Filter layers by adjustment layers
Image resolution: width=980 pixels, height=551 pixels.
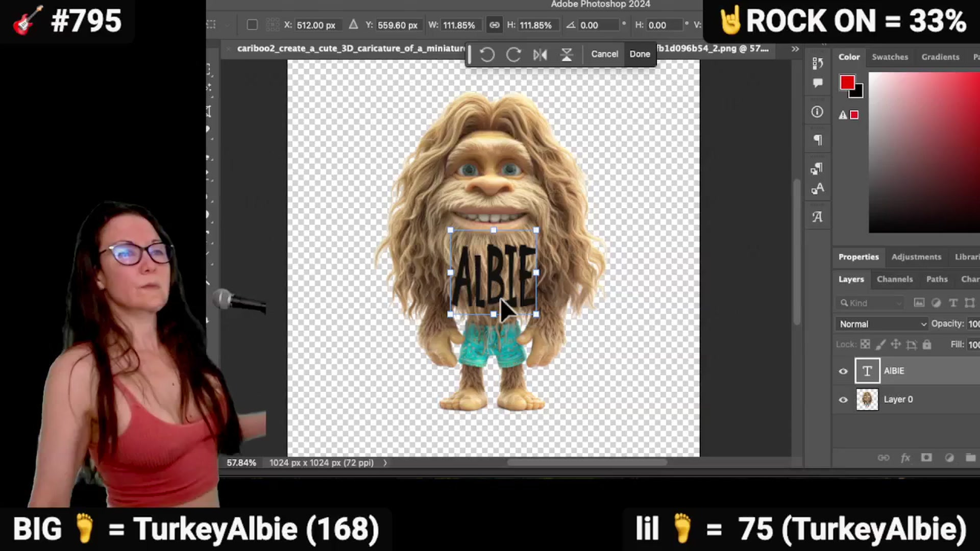click(x=936, y=303)
